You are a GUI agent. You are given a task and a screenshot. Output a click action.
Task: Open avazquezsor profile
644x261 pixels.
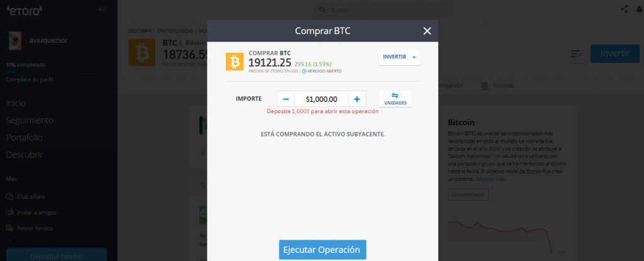[x=48, y=40]
